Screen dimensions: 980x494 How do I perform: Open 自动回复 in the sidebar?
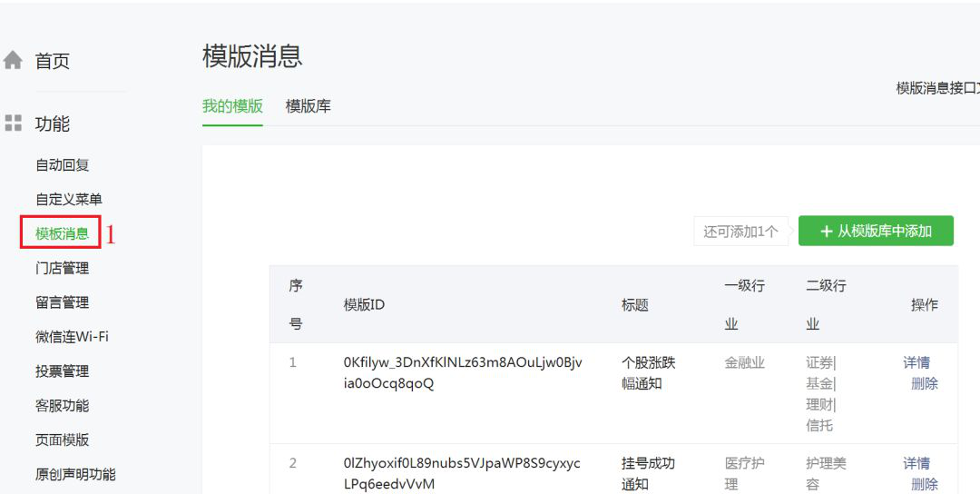pyautogui.click(x=62, y=165)
